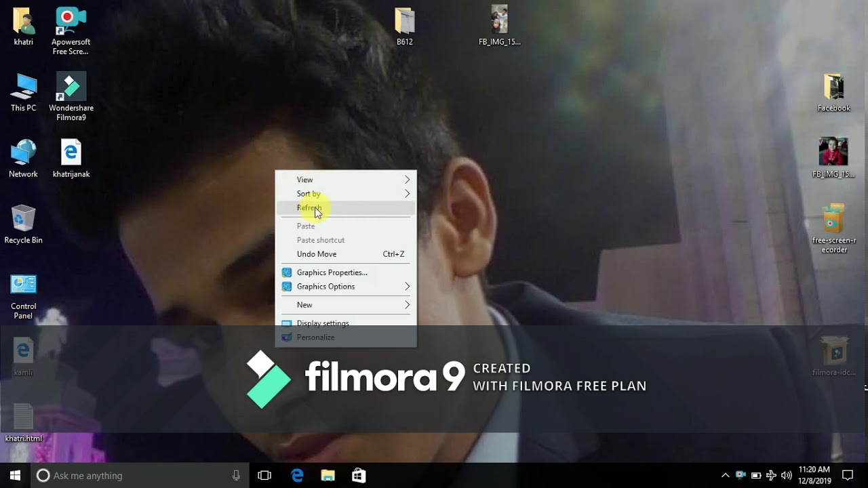Expand the Graphics Options submenu
The image size is (868, 488).
coord(346,287)
